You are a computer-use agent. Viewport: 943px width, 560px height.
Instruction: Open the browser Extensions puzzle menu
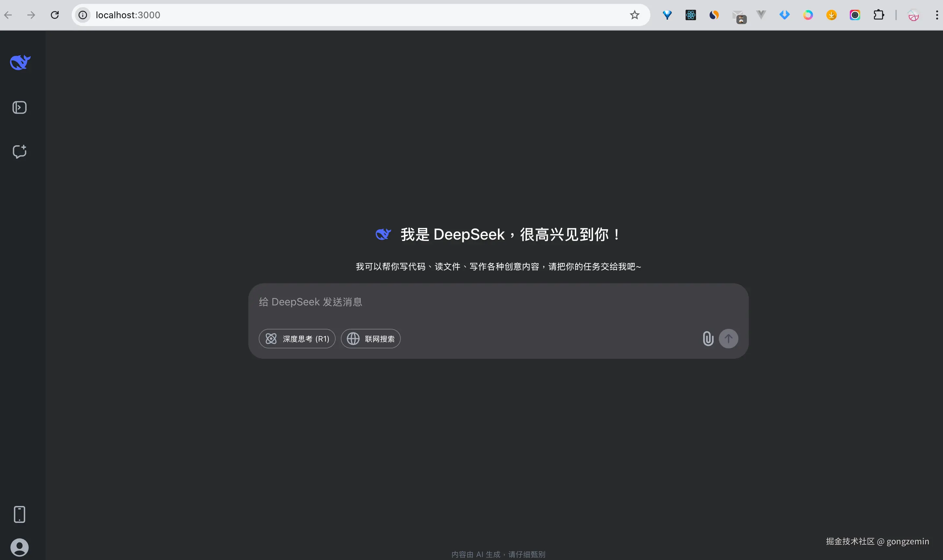coord(878,15)
